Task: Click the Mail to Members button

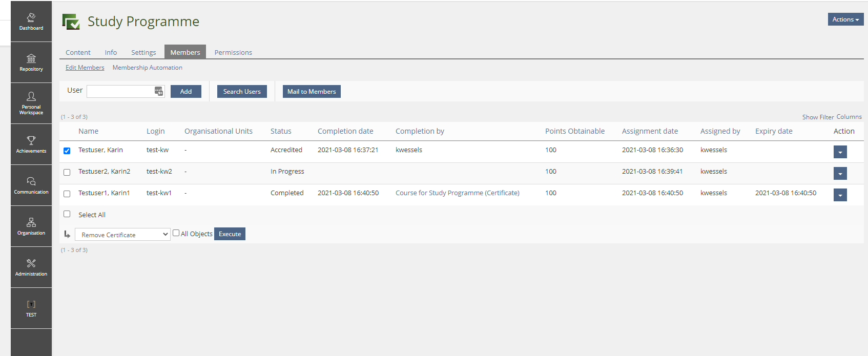Action: point(312,92)
